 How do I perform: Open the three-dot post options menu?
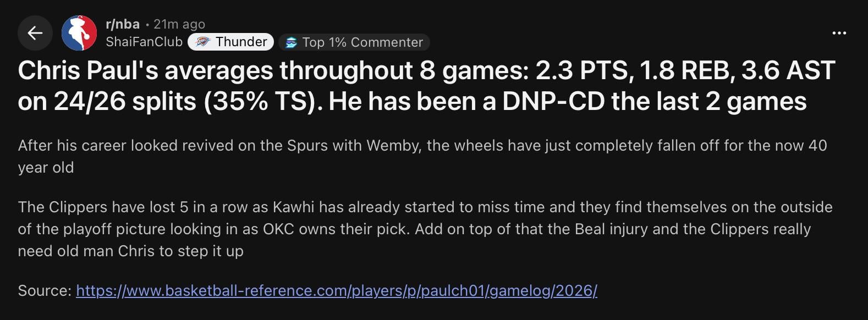coord(839,33)
